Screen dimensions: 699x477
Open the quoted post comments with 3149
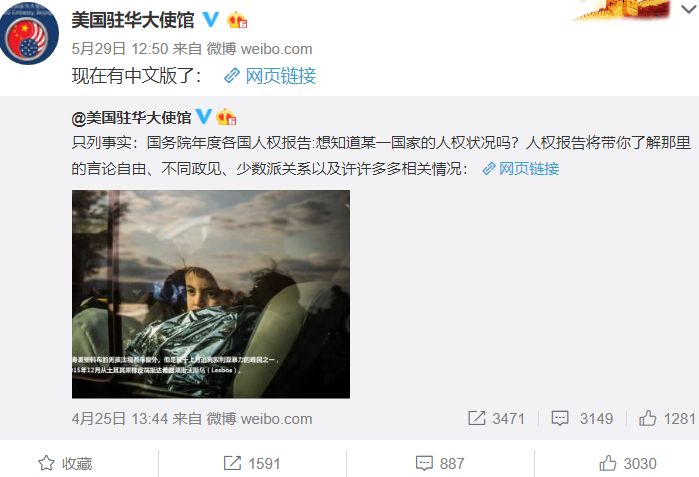(x=582, y=418)
